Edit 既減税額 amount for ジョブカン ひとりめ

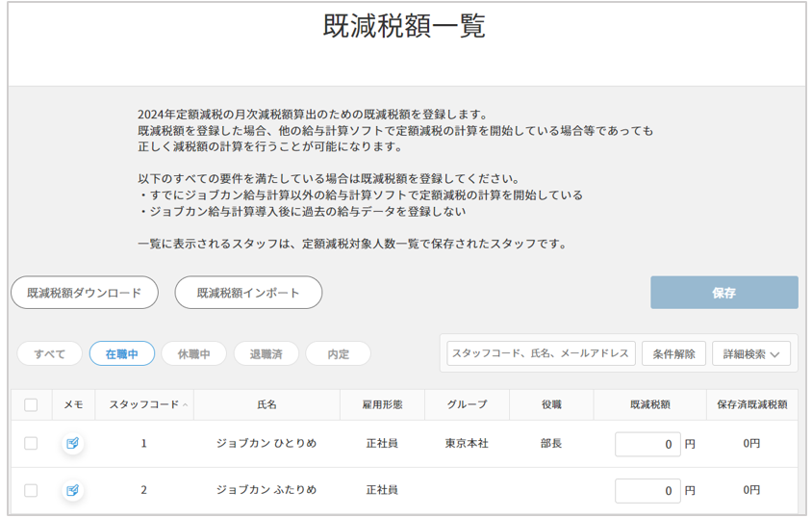click(647, 444)
